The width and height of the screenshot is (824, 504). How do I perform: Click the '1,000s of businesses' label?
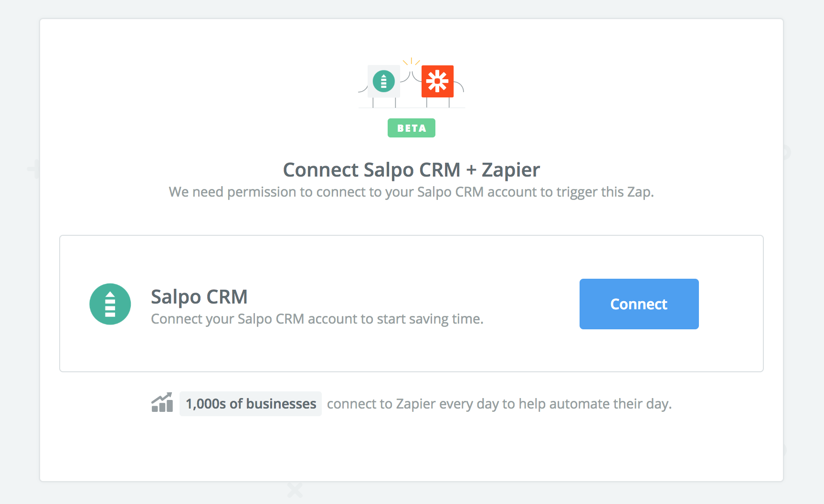[251, 404]
